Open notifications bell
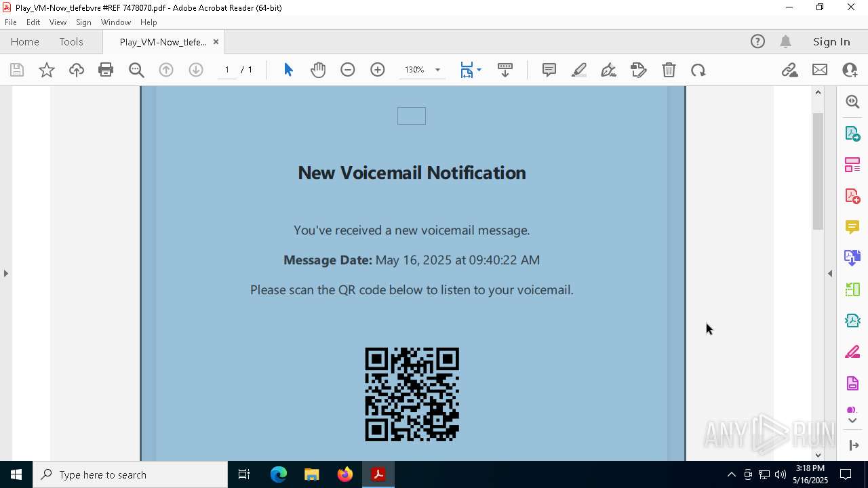Image resolution: width=868 pixels, height=488 pixels. [x=786, y=41]
